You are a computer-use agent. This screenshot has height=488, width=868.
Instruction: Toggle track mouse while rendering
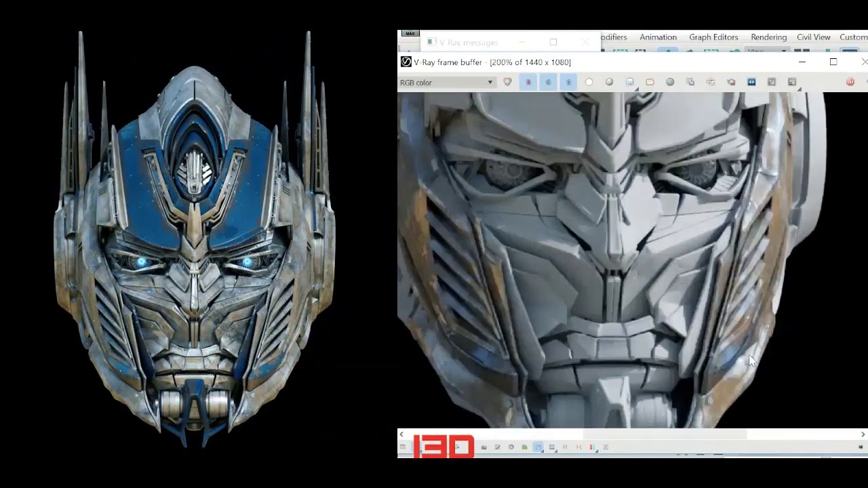click(711, 82)
